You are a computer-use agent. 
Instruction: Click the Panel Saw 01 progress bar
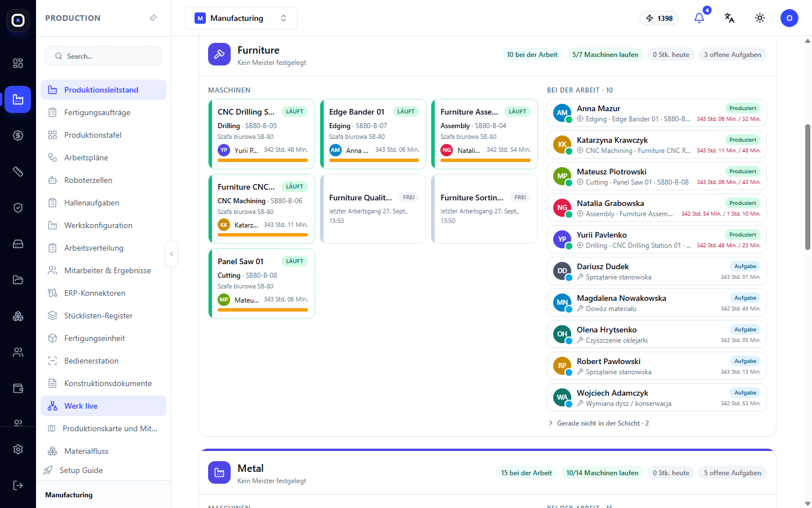tap(263, 309)
